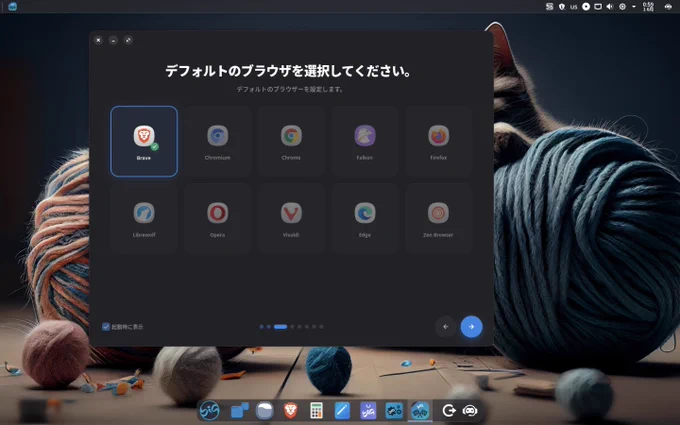Open the robot assistant icon in dock

470,410
